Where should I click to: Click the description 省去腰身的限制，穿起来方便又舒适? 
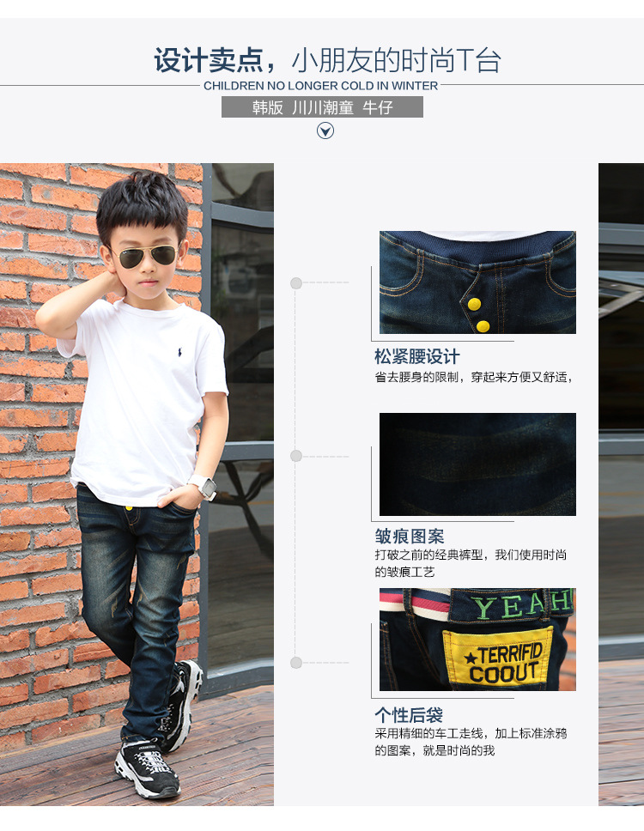point(474,378)
